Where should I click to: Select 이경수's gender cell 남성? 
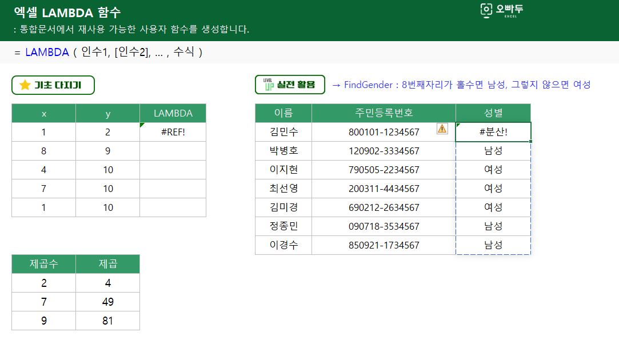(493, 245)
